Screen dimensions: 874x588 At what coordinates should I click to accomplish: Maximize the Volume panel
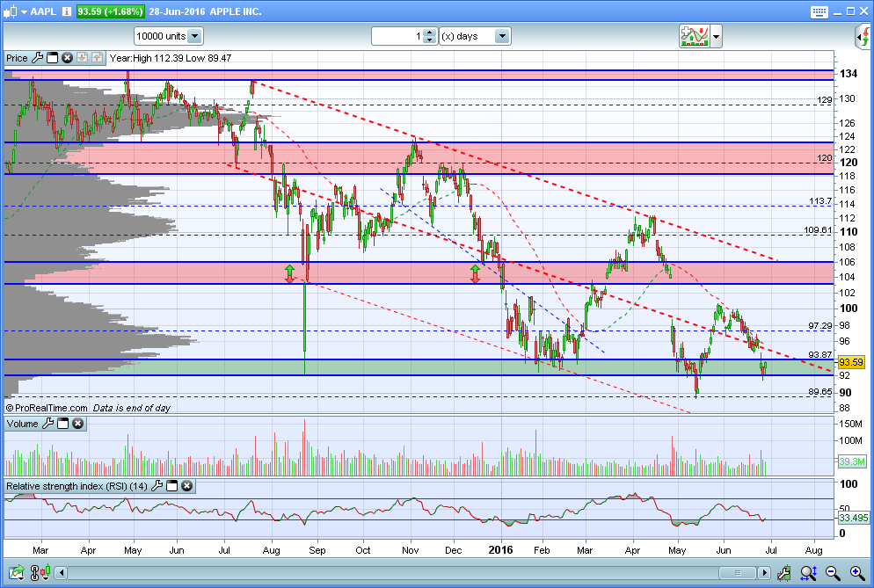(x=63, y=424)
